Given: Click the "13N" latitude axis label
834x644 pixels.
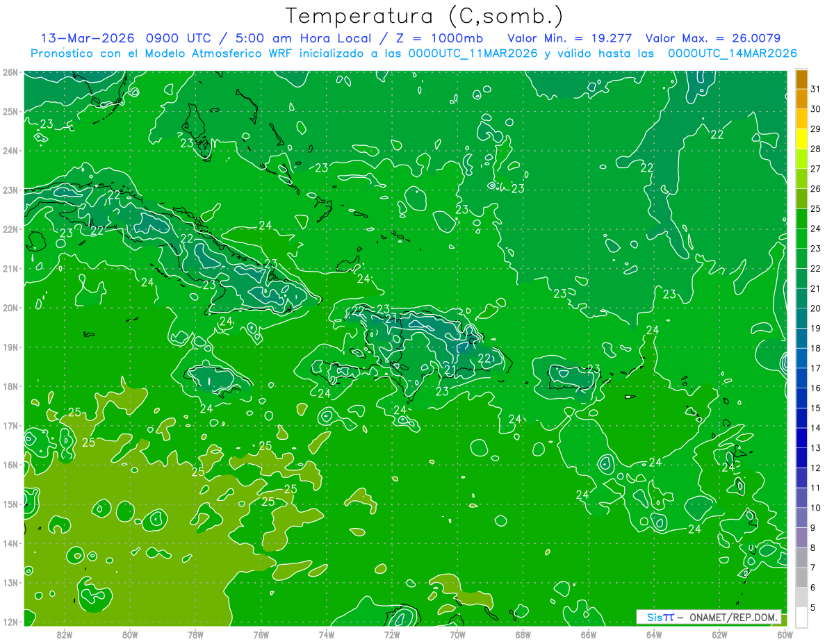Looking at the screenshot, I should tap(10, 582).
